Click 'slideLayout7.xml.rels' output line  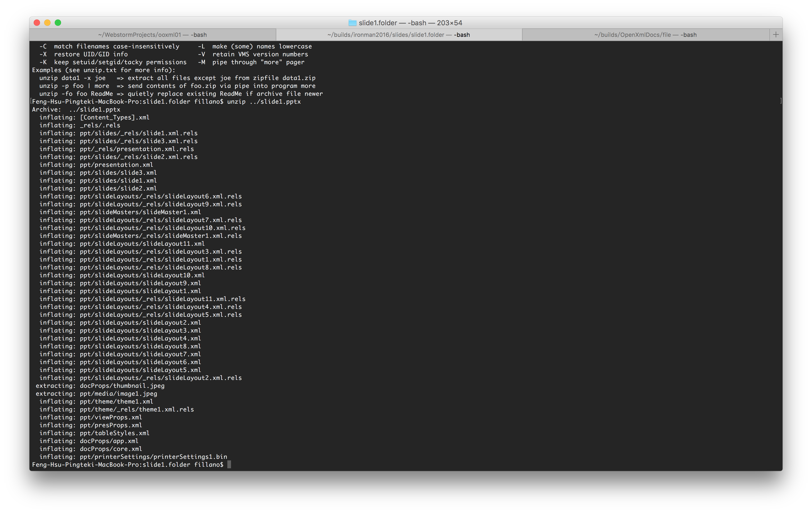[x=141, y=220]
